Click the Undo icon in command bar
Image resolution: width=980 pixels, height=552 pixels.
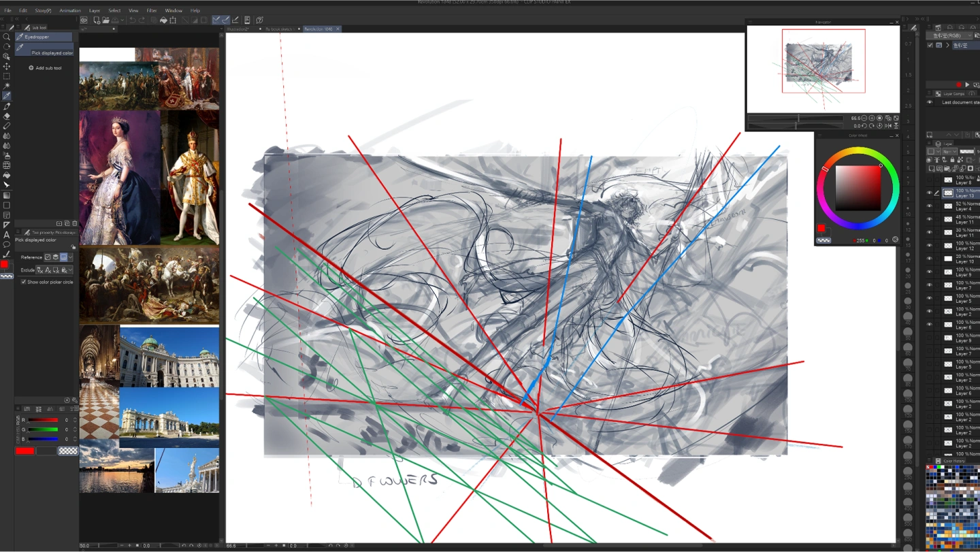click(133, 20)
